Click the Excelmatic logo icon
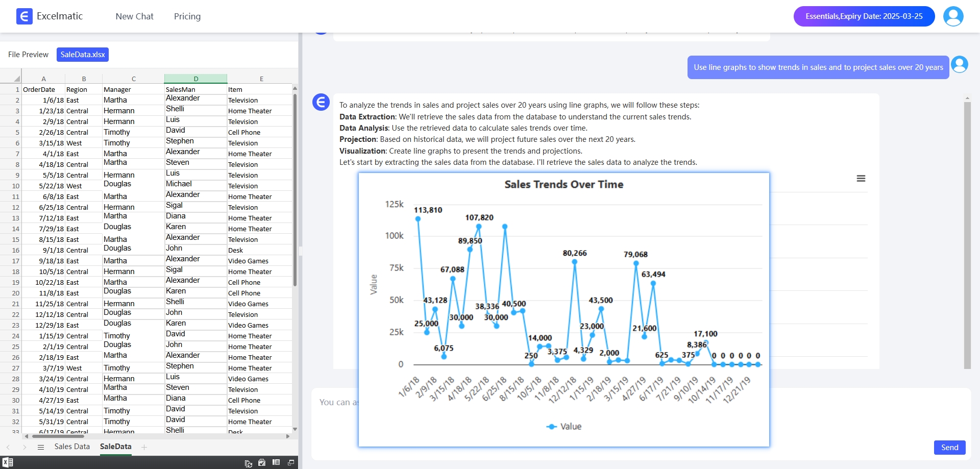 tap(24, 16)
